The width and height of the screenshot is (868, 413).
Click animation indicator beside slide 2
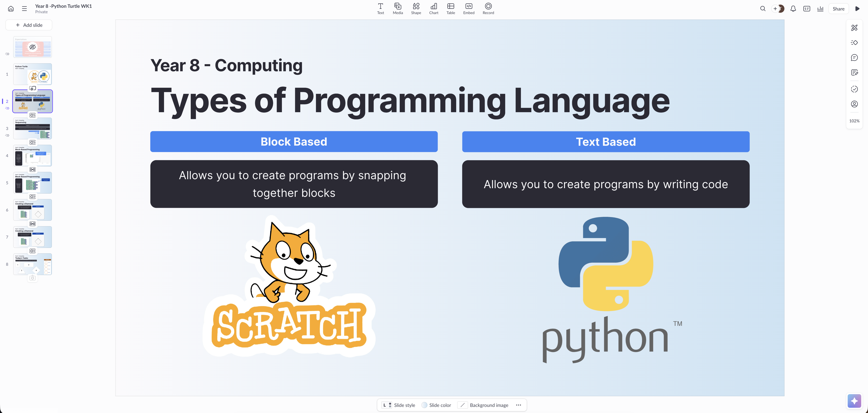(7, 108)
